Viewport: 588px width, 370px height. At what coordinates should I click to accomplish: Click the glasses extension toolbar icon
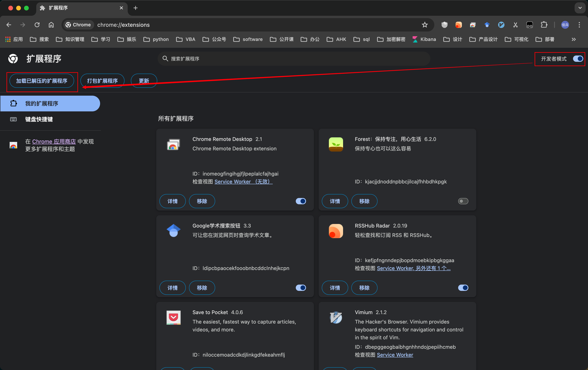coord(529,25)
